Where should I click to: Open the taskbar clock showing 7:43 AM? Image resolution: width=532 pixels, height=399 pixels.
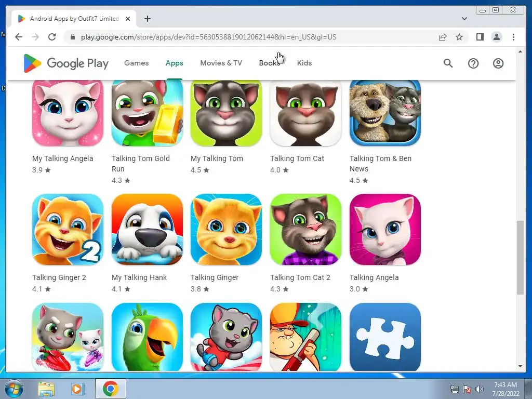[506, 389]
